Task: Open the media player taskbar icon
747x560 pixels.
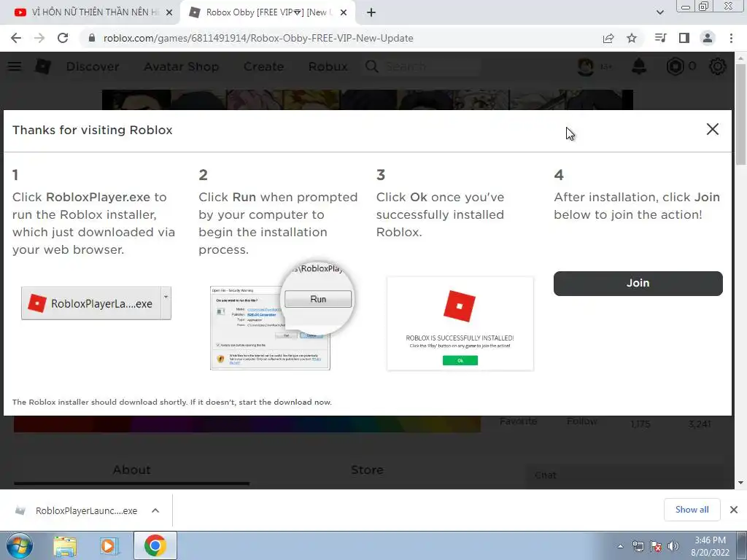Action: [x=109, y=545]
